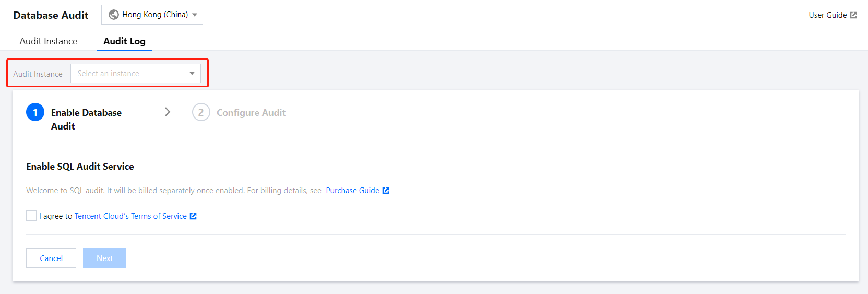Click the Next button

click(104, 258)
